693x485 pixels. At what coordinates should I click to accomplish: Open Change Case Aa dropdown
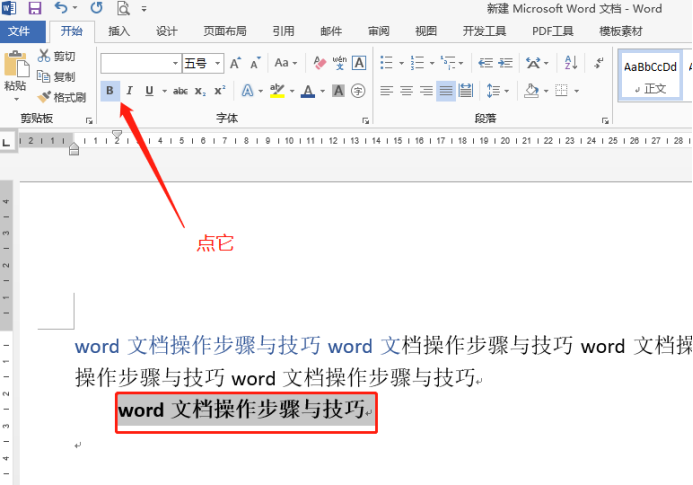[x=286, y=63]
